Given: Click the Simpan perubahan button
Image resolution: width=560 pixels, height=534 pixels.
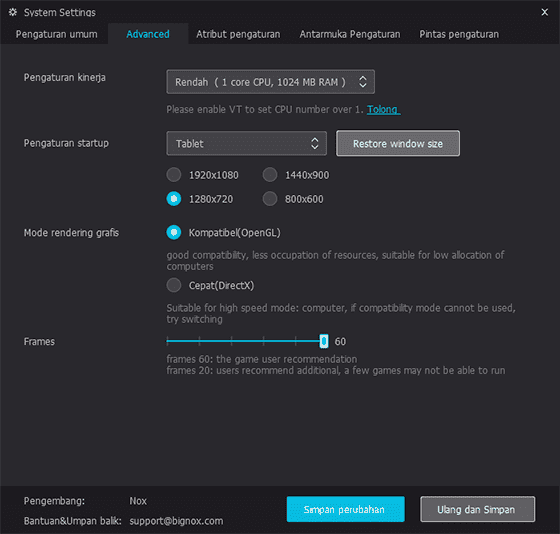Looking at the screenshot, I should tap(345, 509).
